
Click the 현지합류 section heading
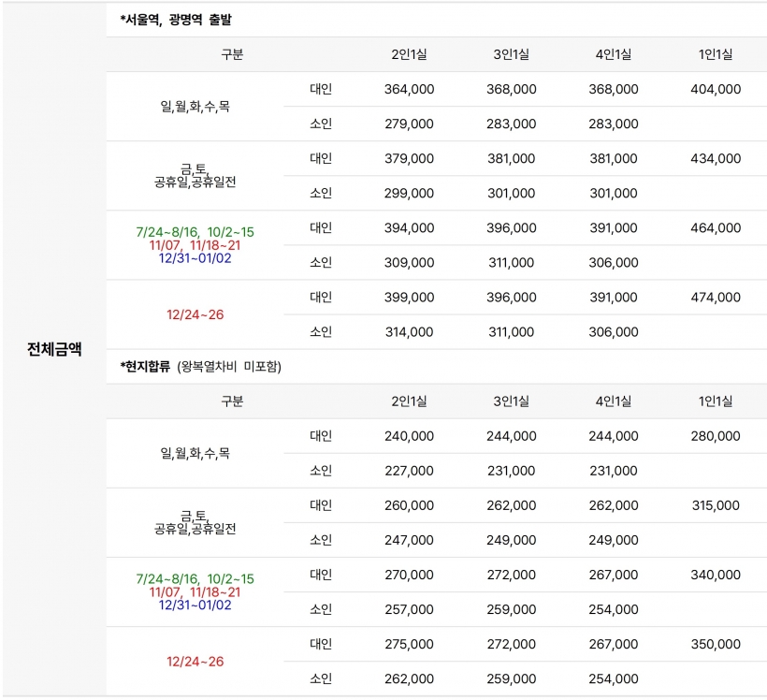tap(145, 366)
